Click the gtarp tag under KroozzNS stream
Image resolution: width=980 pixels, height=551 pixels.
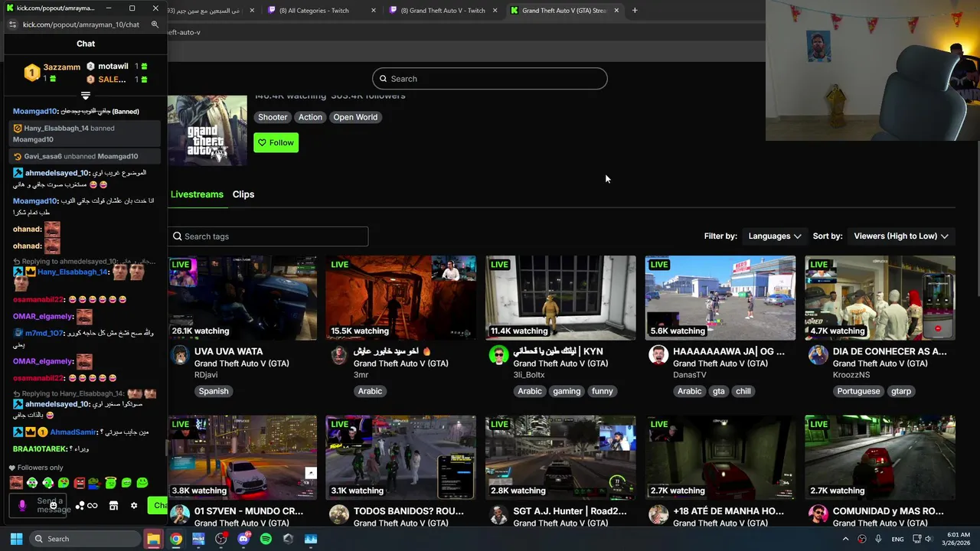[901, 391]
